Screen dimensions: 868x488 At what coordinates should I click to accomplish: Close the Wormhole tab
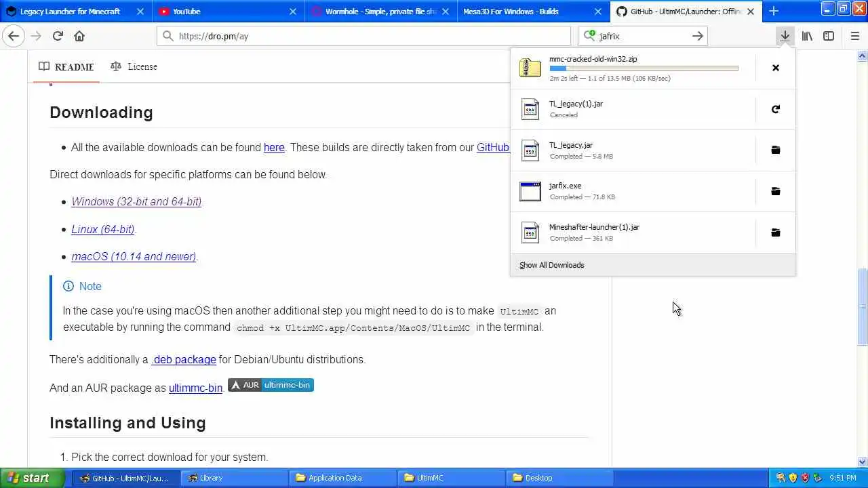pos(446,12)
